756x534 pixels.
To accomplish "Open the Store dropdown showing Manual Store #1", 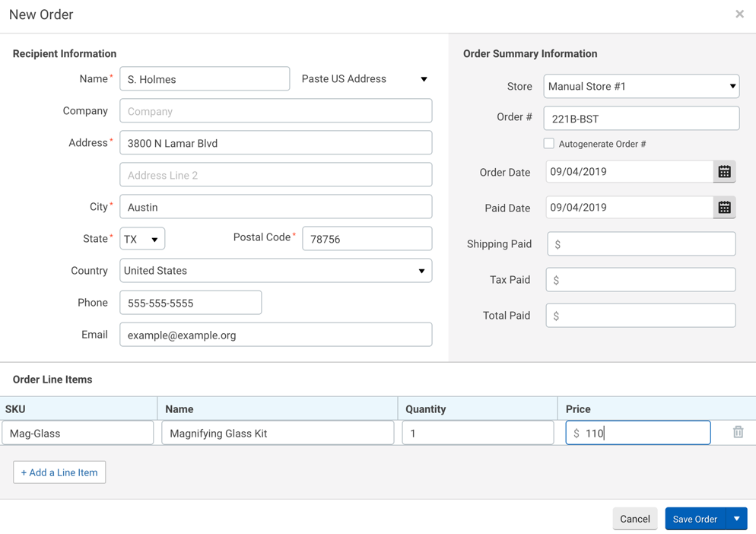I will (x=640, y=86).
